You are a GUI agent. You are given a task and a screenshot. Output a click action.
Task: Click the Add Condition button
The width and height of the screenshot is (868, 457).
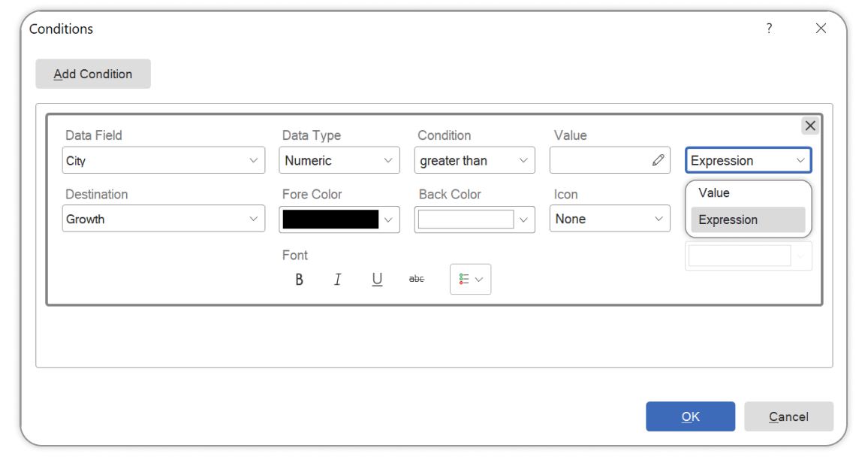click(93, 74)
